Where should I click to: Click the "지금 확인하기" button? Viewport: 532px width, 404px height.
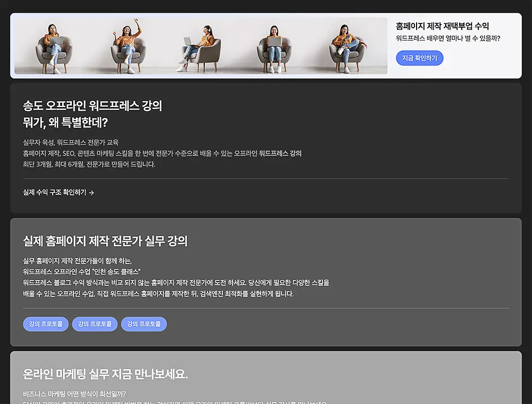point(420,58)
